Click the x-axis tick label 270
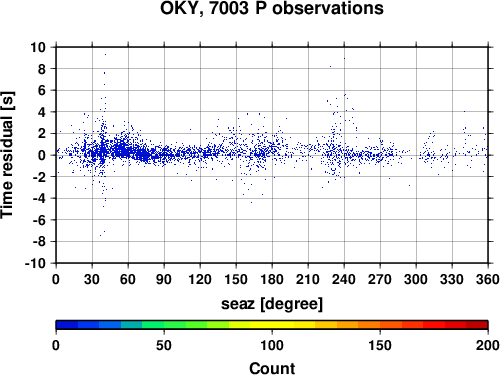The height and width of the screenshot is (375, 500). 380,279
